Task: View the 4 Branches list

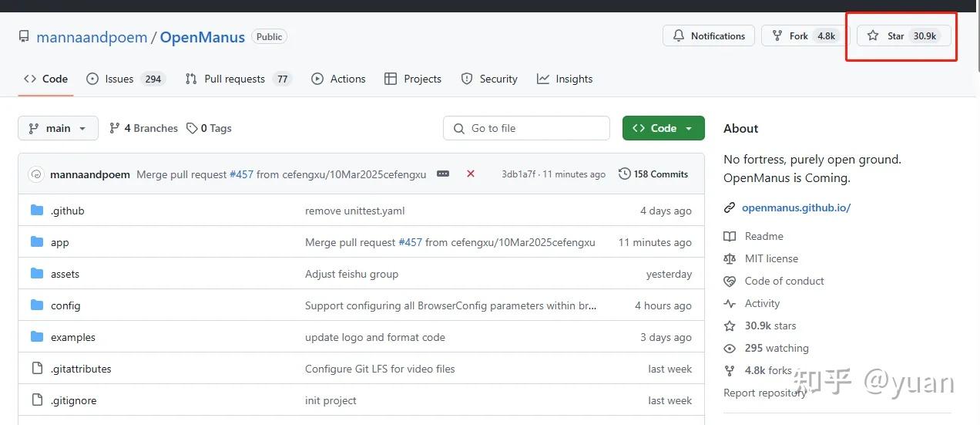Action: (144, 128)
